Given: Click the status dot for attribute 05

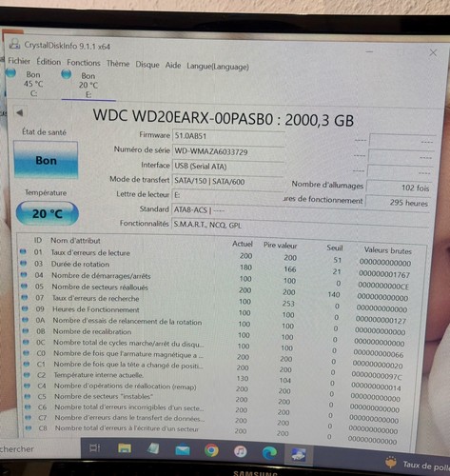Looking at the screenshot, I should tap(24, 286).
